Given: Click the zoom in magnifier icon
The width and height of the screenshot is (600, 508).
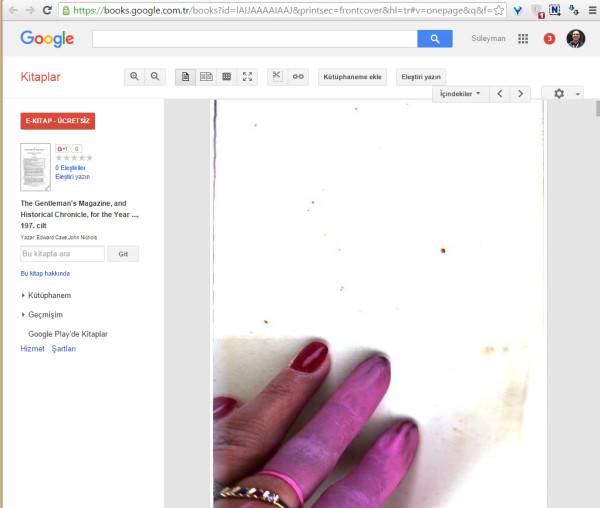Looking at the screenshot, I should tap(135, 77).
